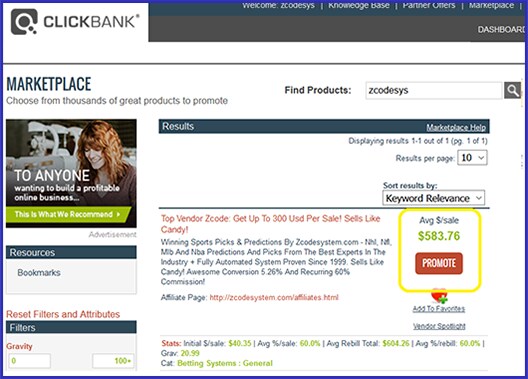Switch to the Dashboard tab
This screenshot has width=528, height=379.
click(501, 30)
